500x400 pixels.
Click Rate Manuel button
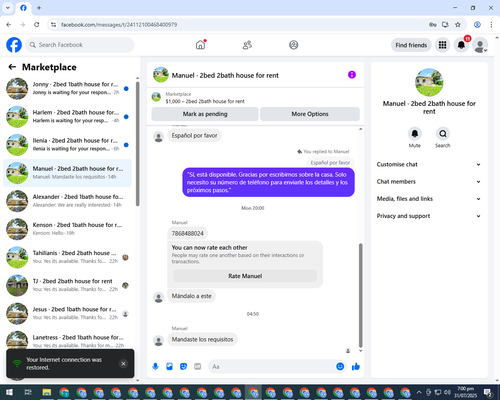[x=245, y=276]
